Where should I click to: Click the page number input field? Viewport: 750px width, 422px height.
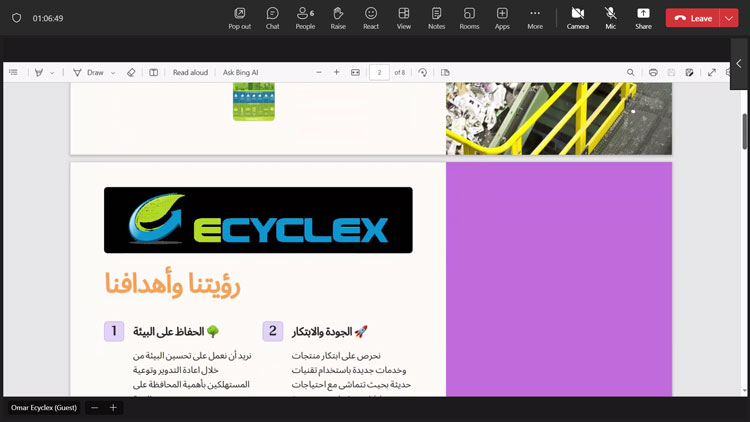(379, 73)
